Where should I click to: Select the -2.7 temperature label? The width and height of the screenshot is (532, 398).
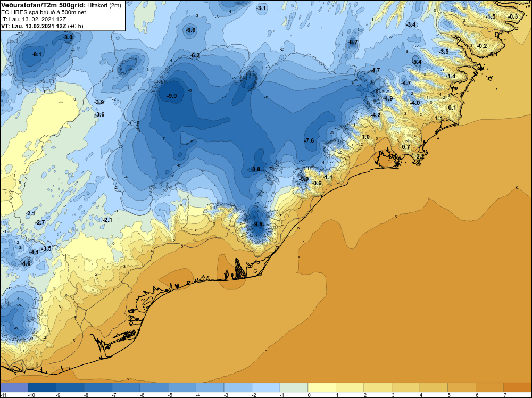pyautogui.click(x=40, y=222)
